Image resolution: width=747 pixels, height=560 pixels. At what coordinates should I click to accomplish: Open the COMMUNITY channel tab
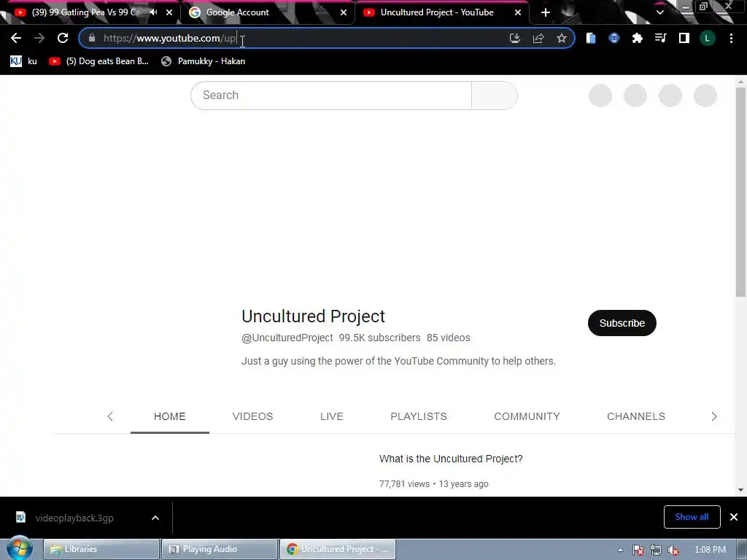click(x=527, y=416)
